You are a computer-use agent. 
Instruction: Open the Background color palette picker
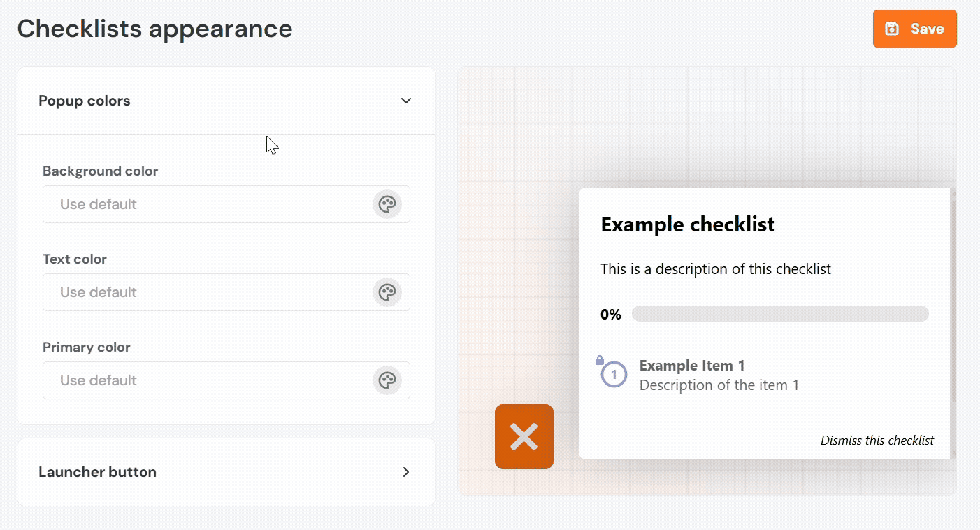pyautogui.click(x=387, y=204)
